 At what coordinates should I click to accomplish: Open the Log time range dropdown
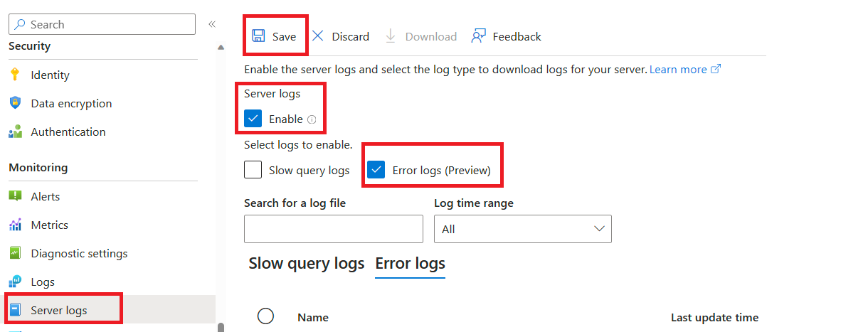pos(523,229)
